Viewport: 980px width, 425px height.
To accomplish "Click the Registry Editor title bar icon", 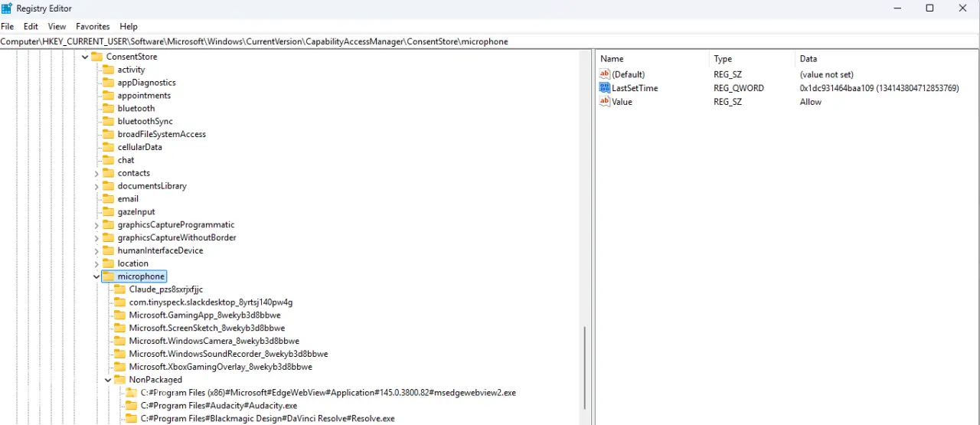I will tap(7, 8).
